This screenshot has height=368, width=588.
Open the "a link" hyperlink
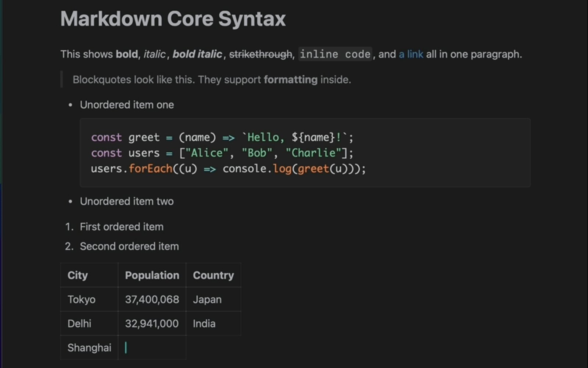(x=411, y=54)
